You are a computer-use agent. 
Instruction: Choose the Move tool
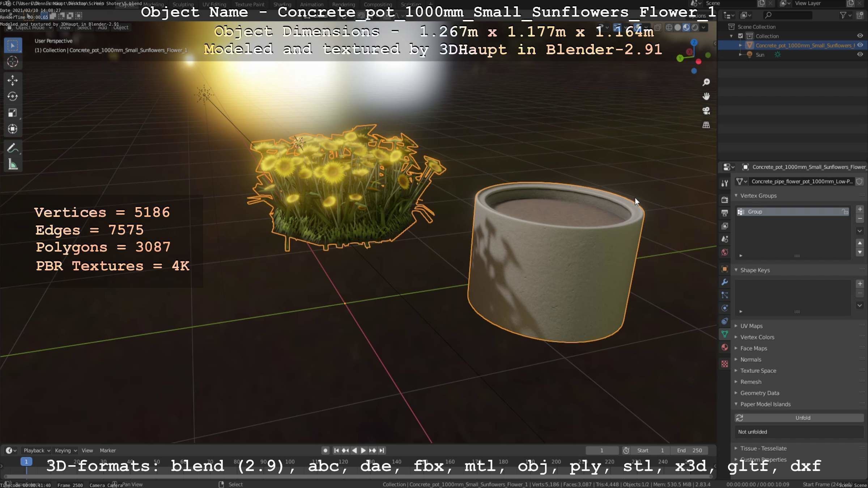click(x=13, y=80)
